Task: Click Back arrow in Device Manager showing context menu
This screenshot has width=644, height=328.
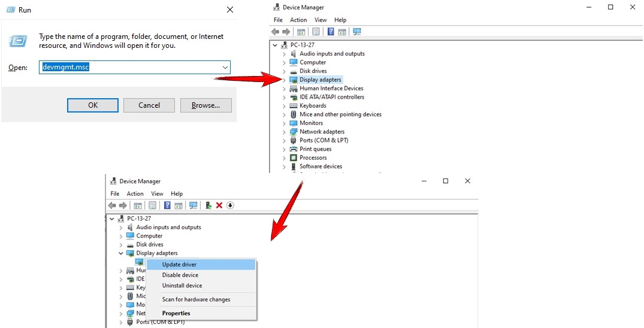Action: pyautogui.click(x=112, y=205)
